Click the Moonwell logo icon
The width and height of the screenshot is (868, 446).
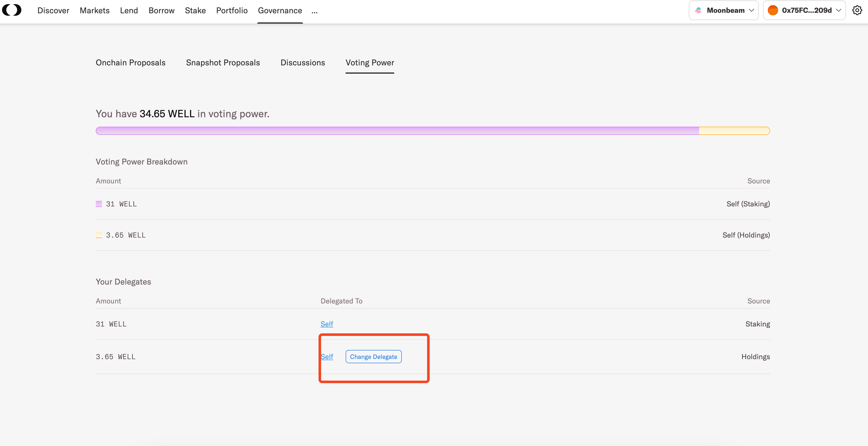pos(12,10)
